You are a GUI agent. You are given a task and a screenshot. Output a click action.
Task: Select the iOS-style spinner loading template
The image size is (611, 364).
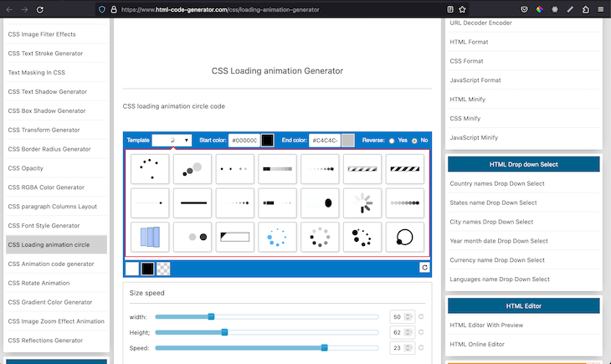362,203
